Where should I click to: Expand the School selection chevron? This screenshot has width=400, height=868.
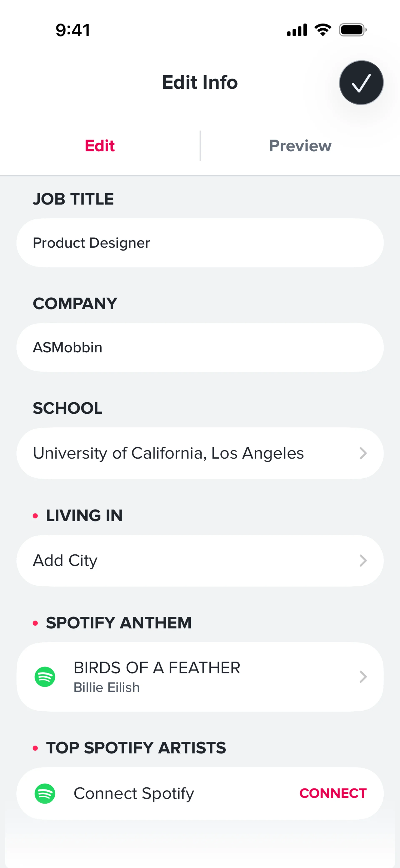click(363, 453)
